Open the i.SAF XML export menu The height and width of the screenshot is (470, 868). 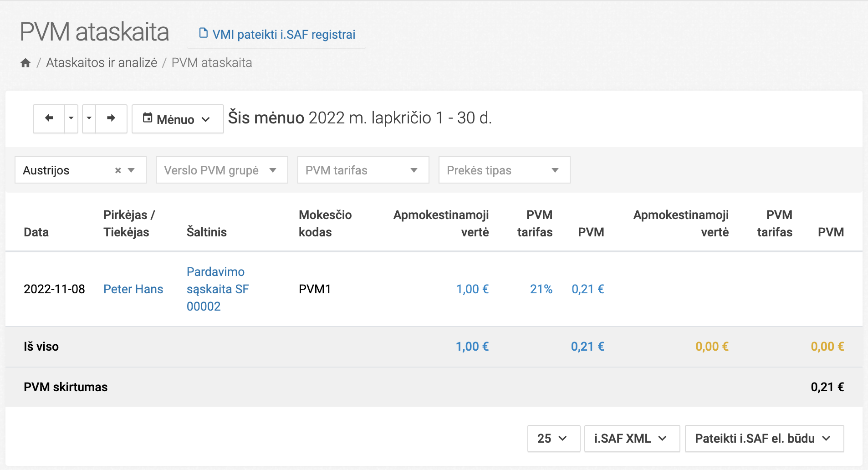pyautogui.click(x=631, y=439)
